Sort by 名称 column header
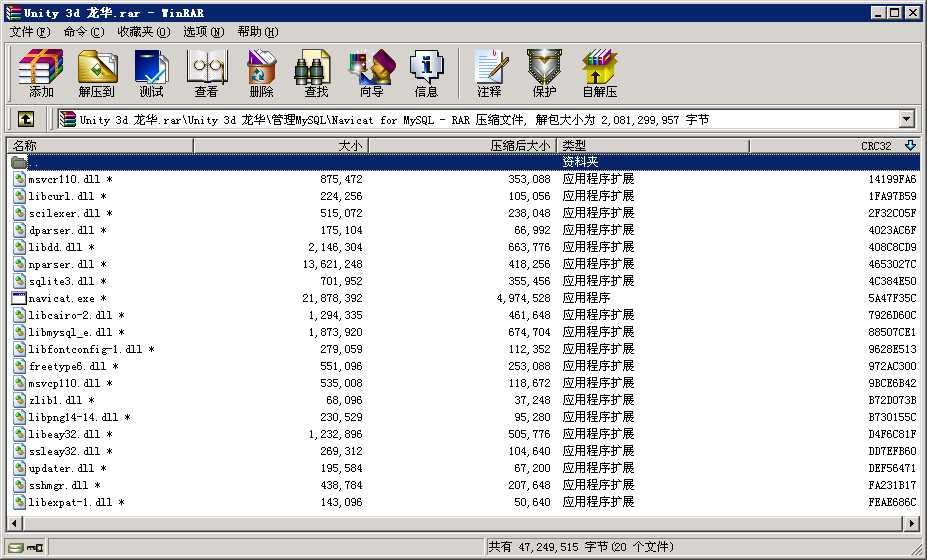This screenshot has width=927, height=560. coord(100,145)
